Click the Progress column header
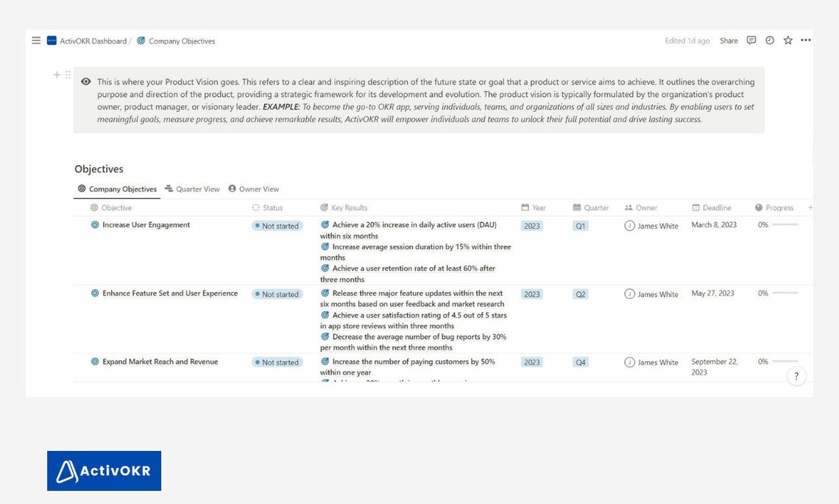The width and height of the screenshot is (839, 504). pos(774,207)
